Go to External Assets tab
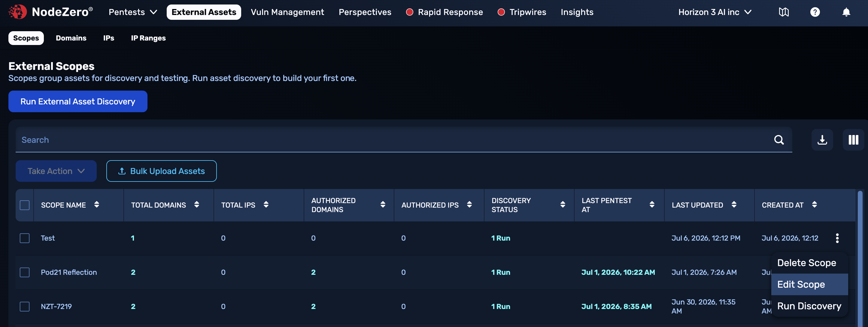The height and width of the screenshot is (327, 868). (204, 12)
